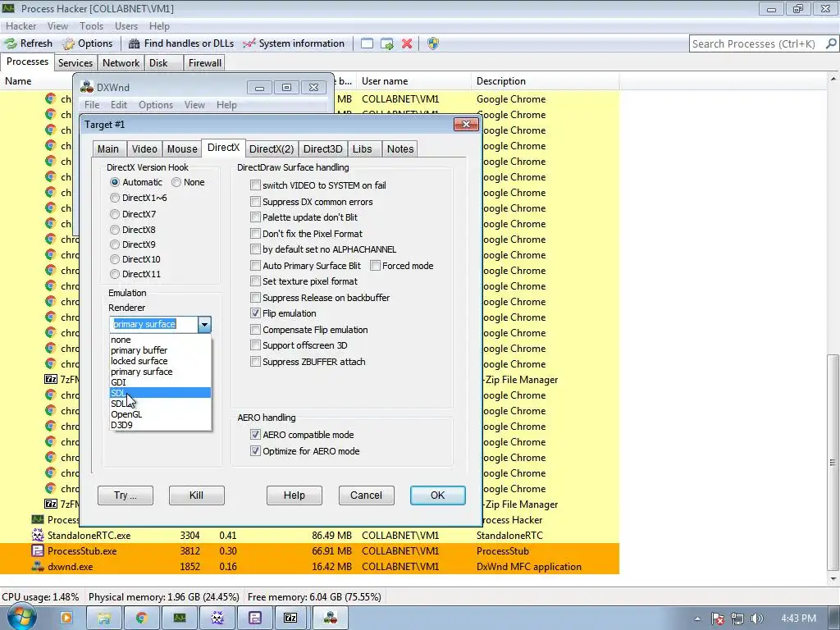Click the volume icon in system tray
840x630 pixels.
(756, 619)
